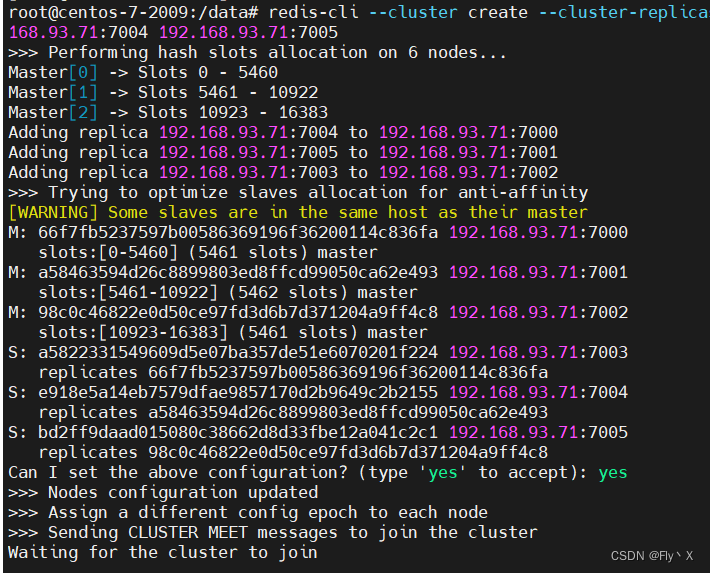The image size is (710, 573).
Task: Click the 'Trying to optimize slaves allocation' line
Action: click(298, 193)
